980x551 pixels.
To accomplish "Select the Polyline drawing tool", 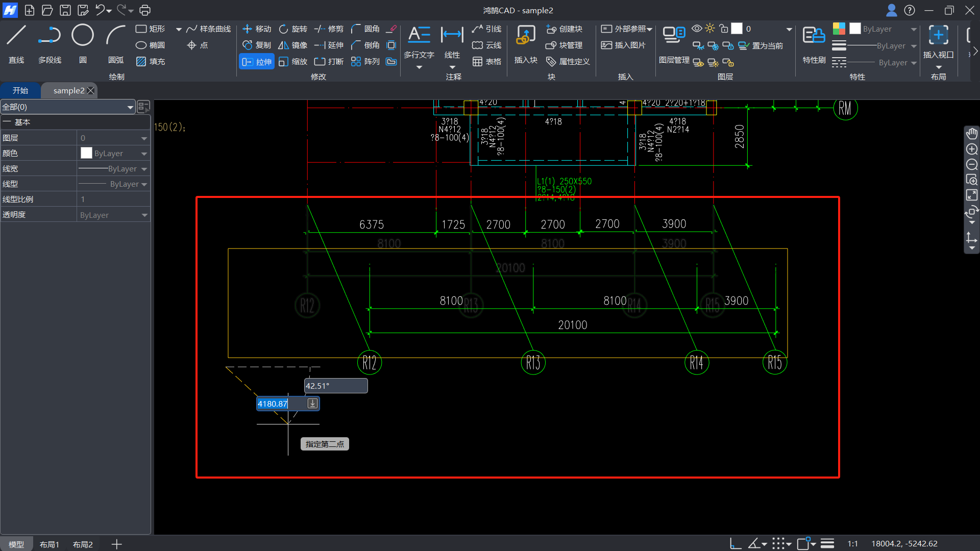I will tap(50, 36).
